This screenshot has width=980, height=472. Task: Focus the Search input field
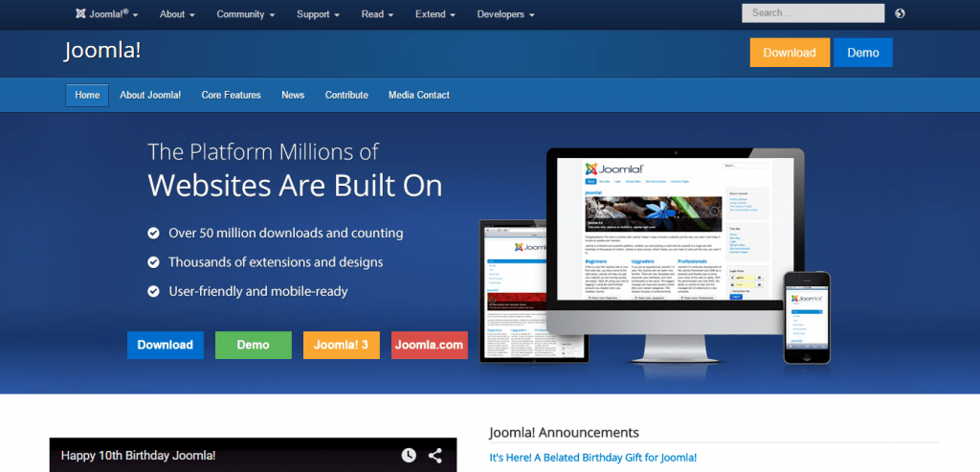[x=813, y=13]
